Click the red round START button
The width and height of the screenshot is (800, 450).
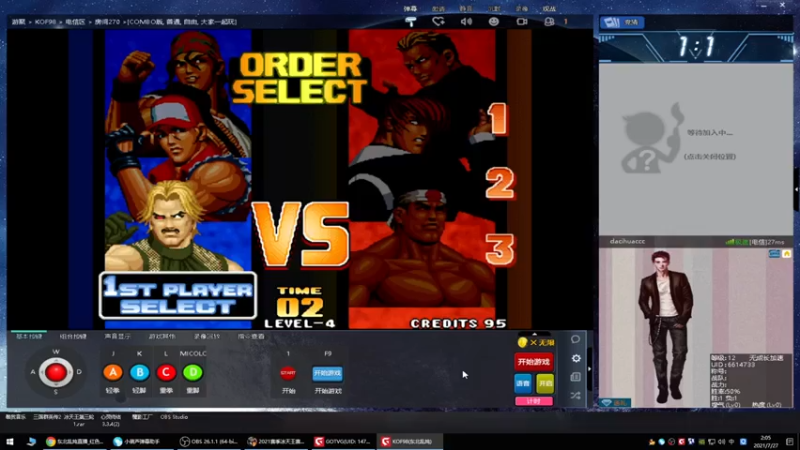pos(288,373)
